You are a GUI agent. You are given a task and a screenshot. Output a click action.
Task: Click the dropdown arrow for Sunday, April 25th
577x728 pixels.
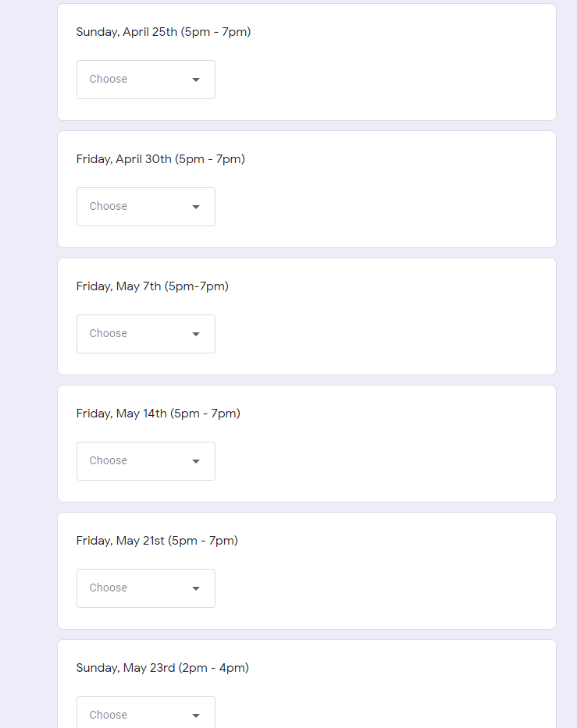(196, 80)
